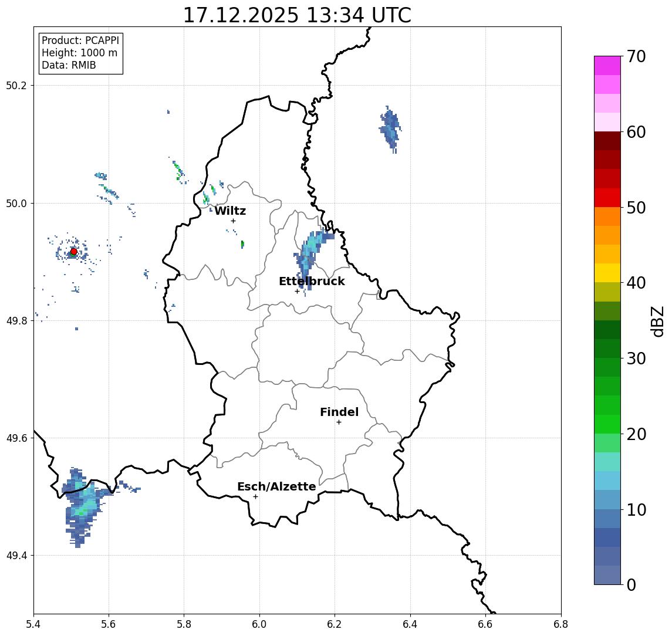Click the plus marker below Esch/Alzette
Viewport: 672px width, 636px height.
point(255,497)
